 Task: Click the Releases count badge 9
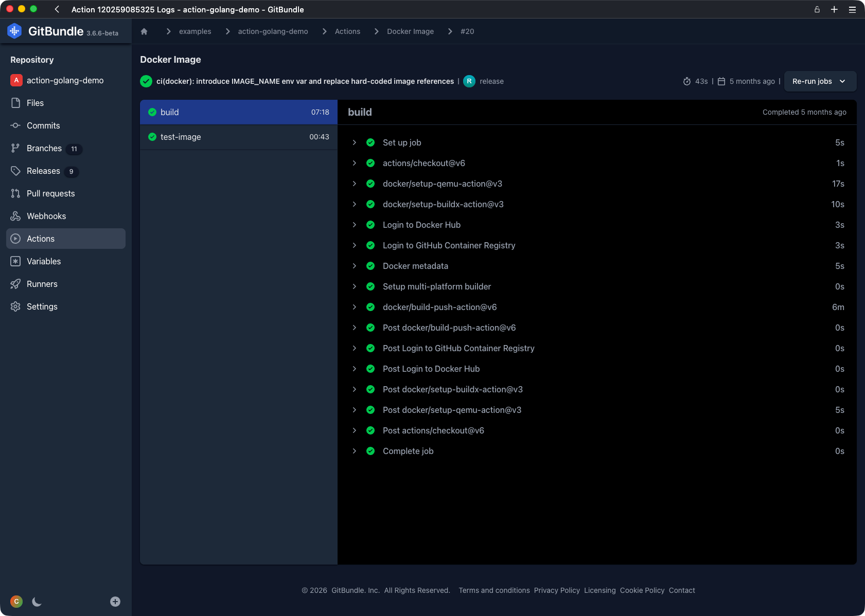point(71,171)
